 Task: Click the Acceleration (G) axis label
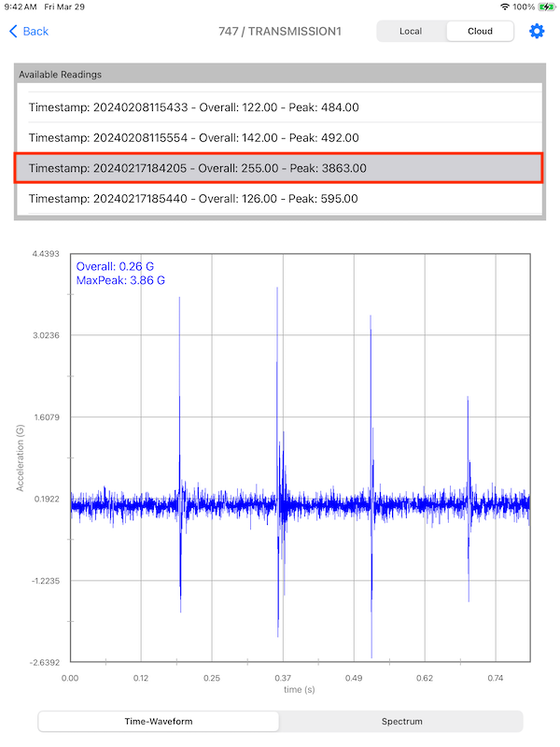(20, 458)
